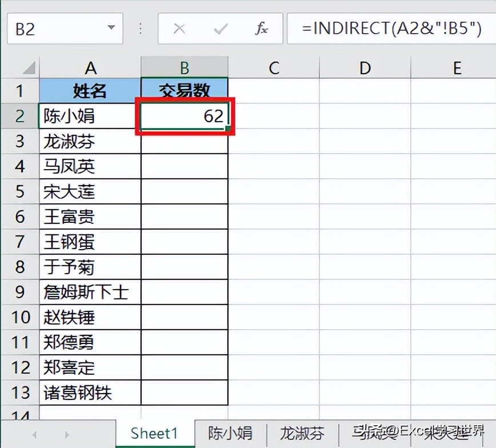Select the cell containing 赵铁锤

point(90,317)
